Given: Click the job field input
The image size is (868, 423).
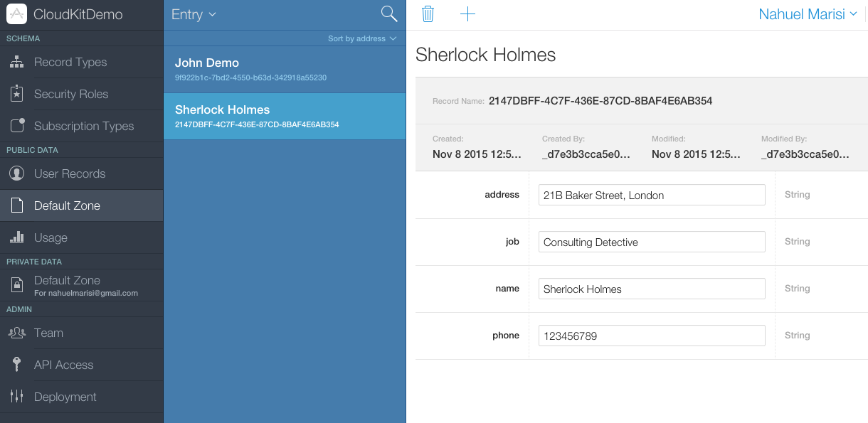Looking at the screenshot, I should (652, 242).
